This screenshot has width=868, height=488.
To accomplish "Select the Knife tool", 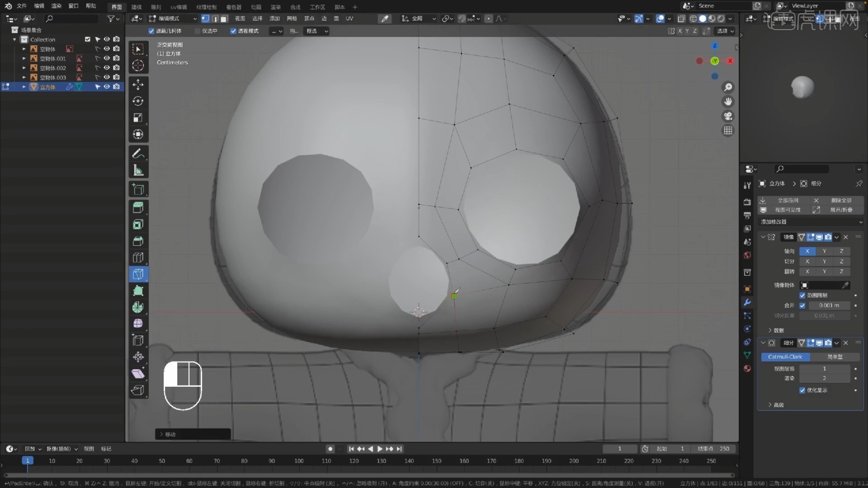I will 138,274.
